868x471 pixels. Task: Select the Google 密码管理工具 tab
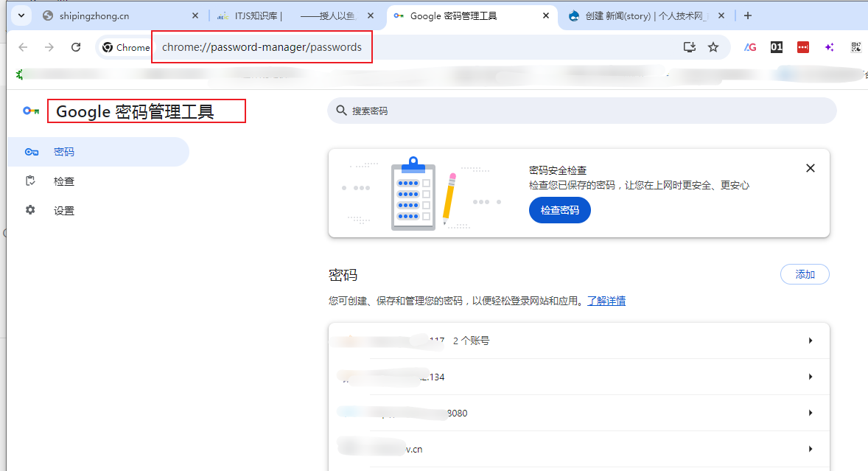(472, 16)
